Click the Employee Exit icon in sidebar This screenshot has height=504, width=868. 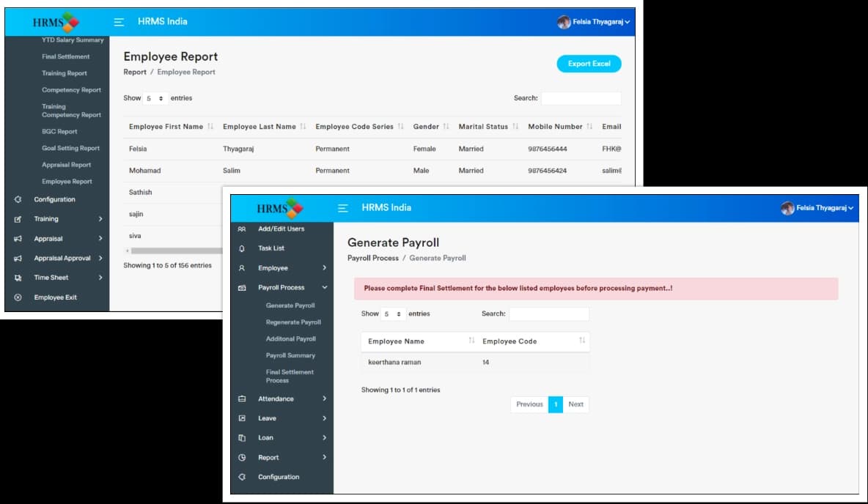pyautogui.click(x=18, y=297)
